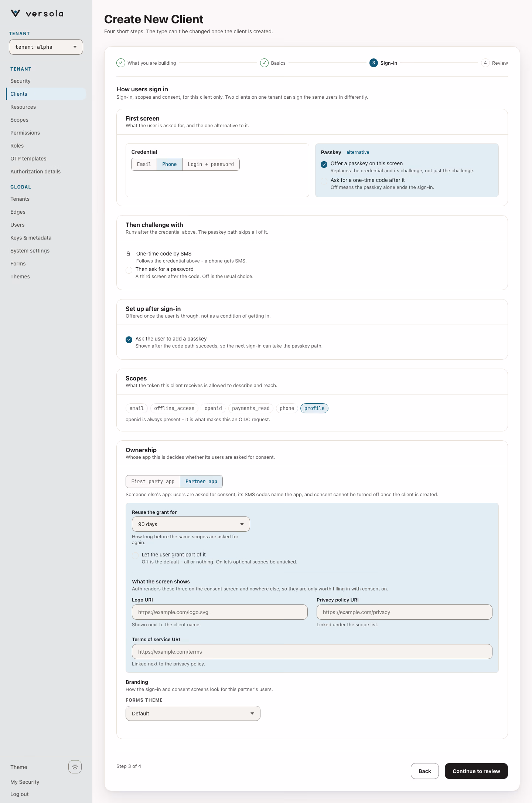Open the Reuse the grant for dropdown
This screenshot has height=803, width=532.
coord(191,524)
